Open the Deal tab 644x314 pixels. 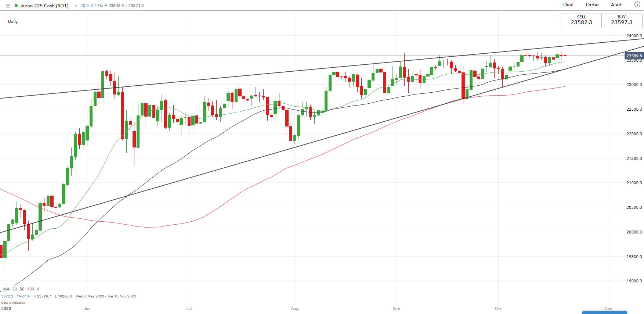[568, 5]
